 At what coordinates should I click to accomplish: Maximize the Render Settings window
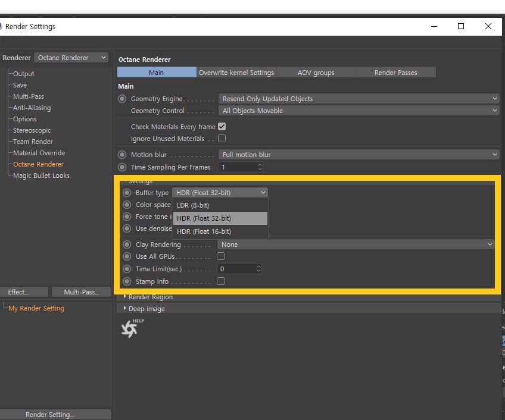[x=461, y=26]
